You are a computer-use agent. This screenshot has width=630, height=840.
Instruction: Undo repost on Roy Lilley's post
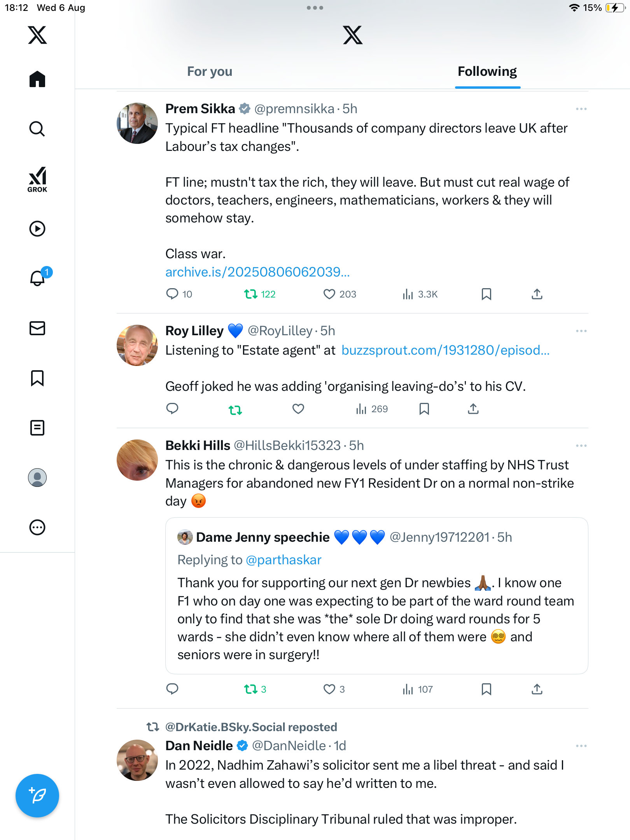pyautogui.click(x=235, y=409)
